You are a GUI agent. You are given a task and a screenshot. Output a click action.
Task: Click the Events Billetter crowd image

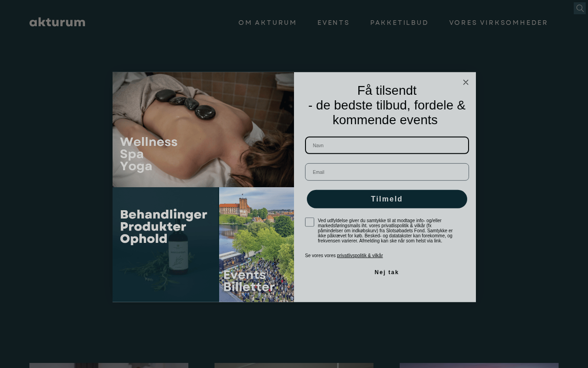click(x=256, y=245)
